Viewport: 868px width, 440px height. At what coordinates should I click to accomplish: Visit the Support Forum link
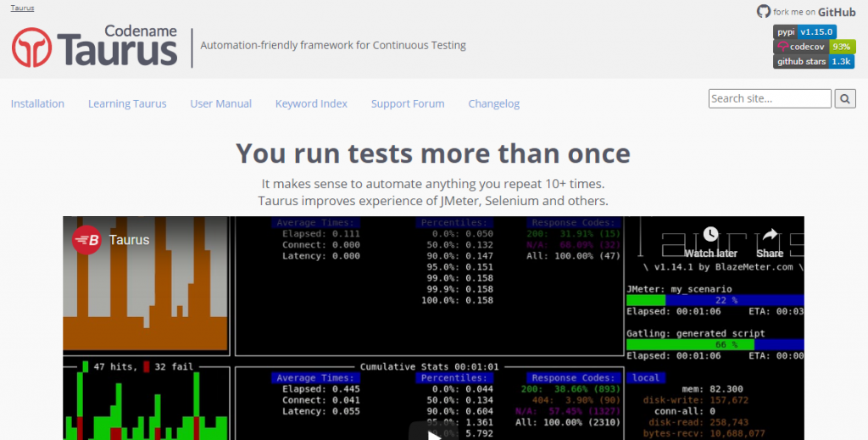tap(408, 103)
